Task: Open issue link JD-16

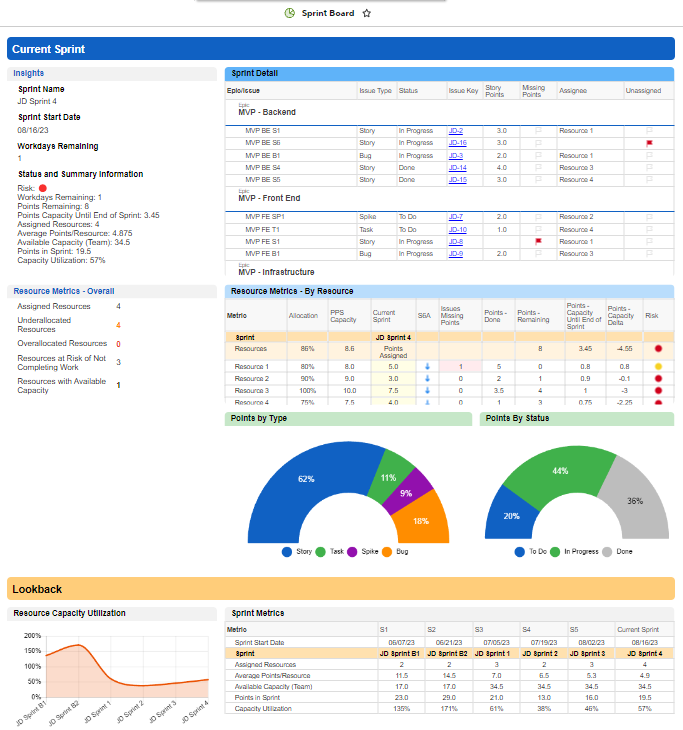Action: point(457,143)
